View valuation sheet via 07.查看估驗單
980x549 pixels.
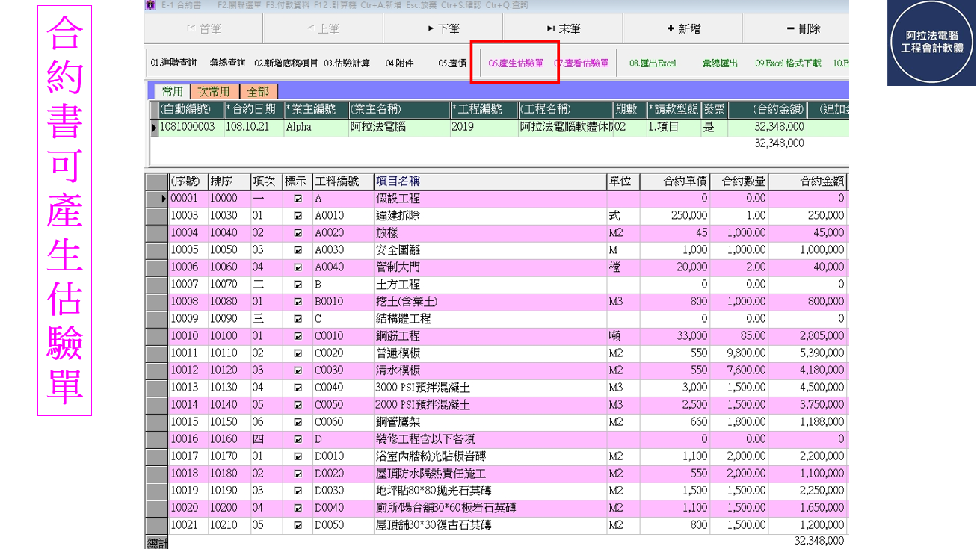point(582,63)
